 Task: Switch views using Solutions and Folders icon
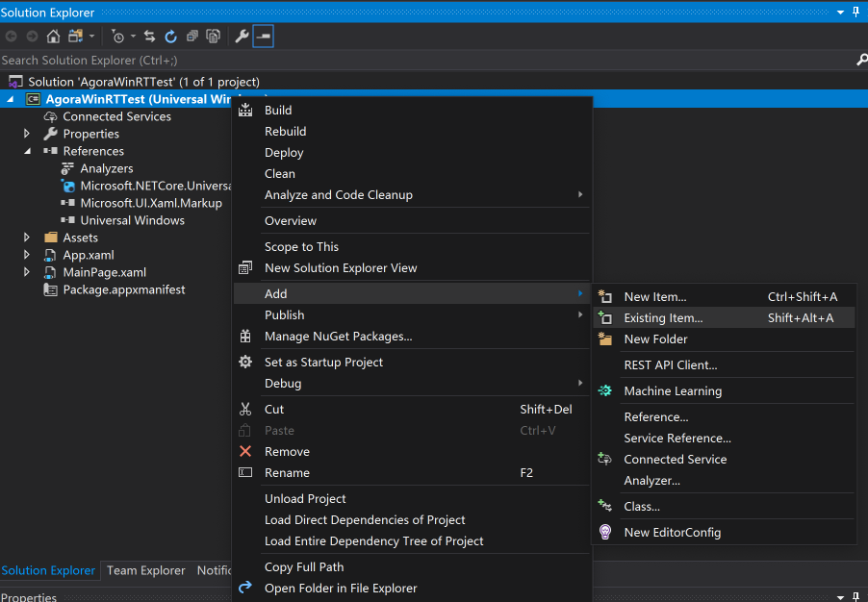(75, 37)
